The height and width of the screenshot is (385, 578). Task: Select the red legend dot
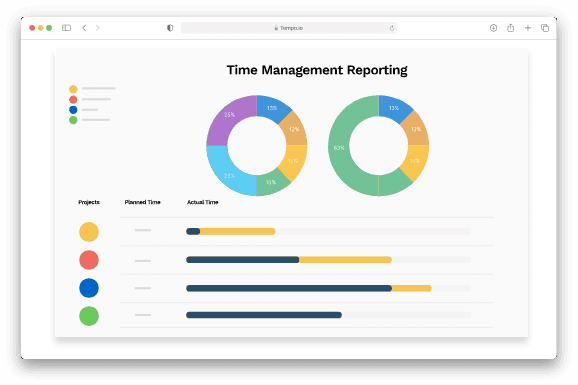[73, 99]
